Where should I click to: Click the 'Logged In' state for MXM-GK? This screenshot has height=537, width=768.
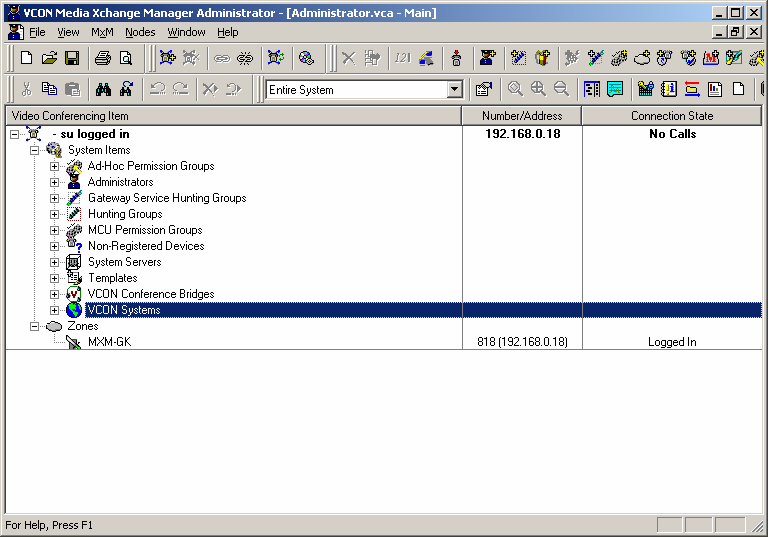pos(672,342)
